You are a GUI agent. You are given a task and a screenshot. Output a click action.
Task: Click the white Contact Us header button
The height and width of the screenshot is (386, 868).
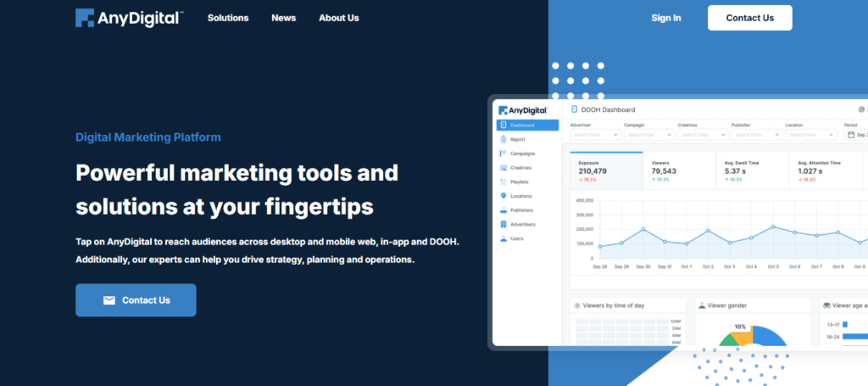[749, 18]
